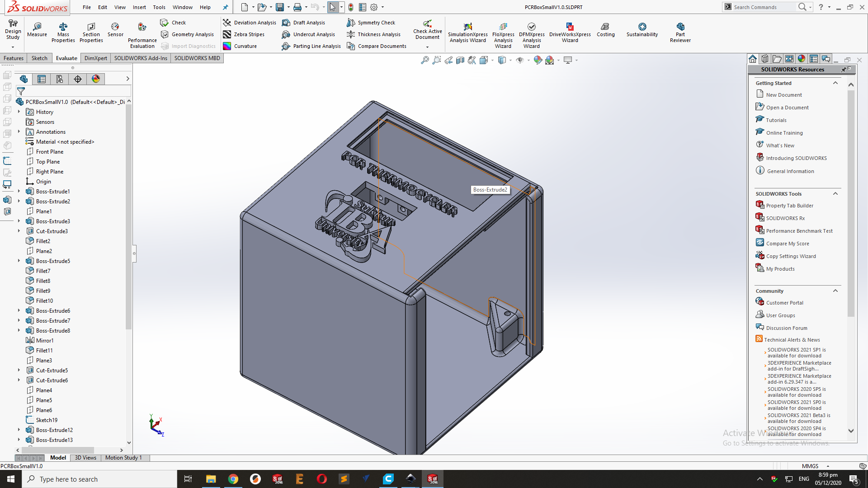This screenshot has height=488, width=868.
Task: Open the ConfigurationManager tab
Action: tap(60, 79)
